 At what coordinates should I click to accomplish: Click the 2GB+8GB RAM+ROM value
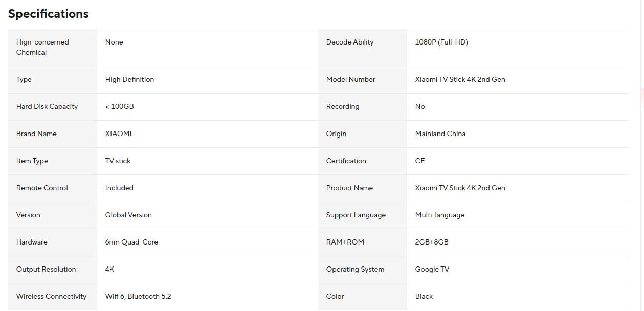pyautogui.click(x=432, y=242)
